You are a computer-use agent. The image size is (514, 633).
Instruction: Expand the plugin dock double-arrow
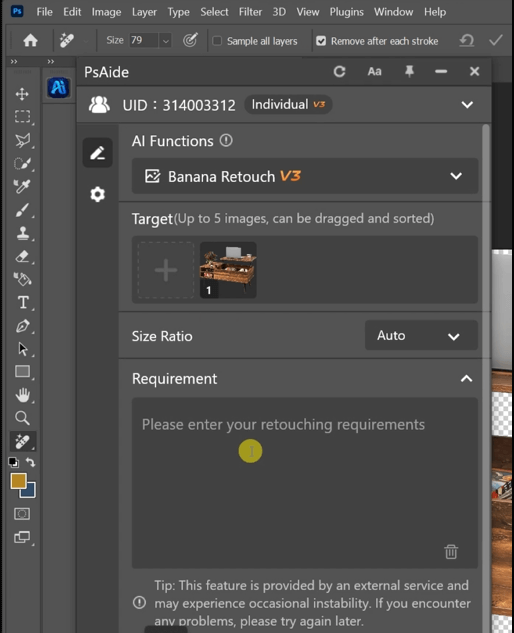(x=50, y=61)
